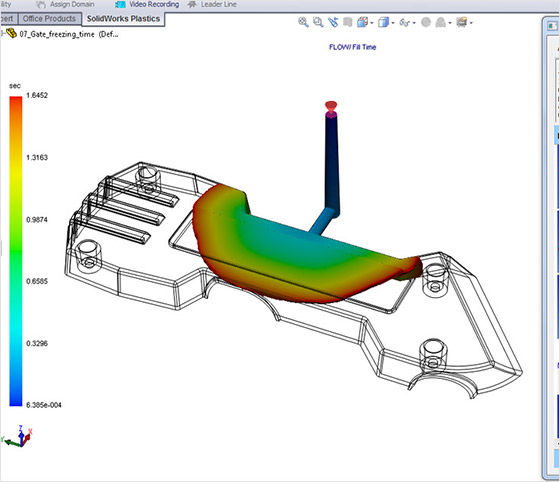The height and width of the screenshot is (482, 560).
Task: Click the View Settings monitor icon
Action: pyautogui.click(x=462, y=22)
